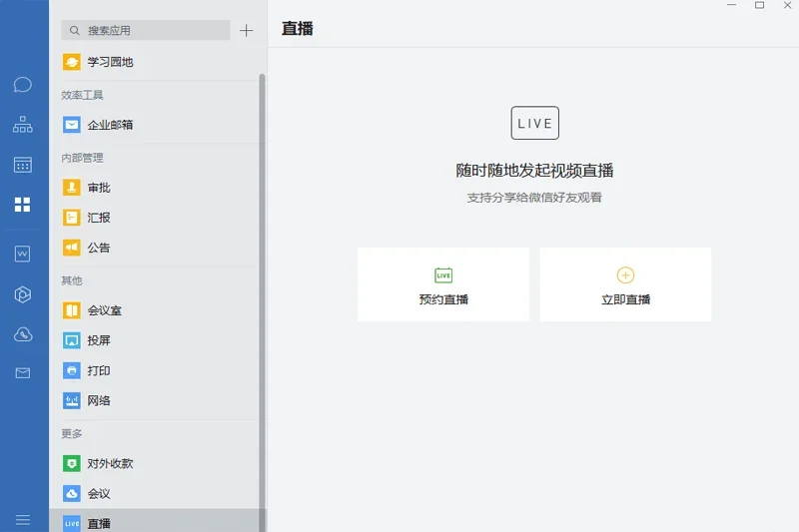Select 对外收款 in the app list
Screen dimensions: 799x532
click(x=158, y=463)
